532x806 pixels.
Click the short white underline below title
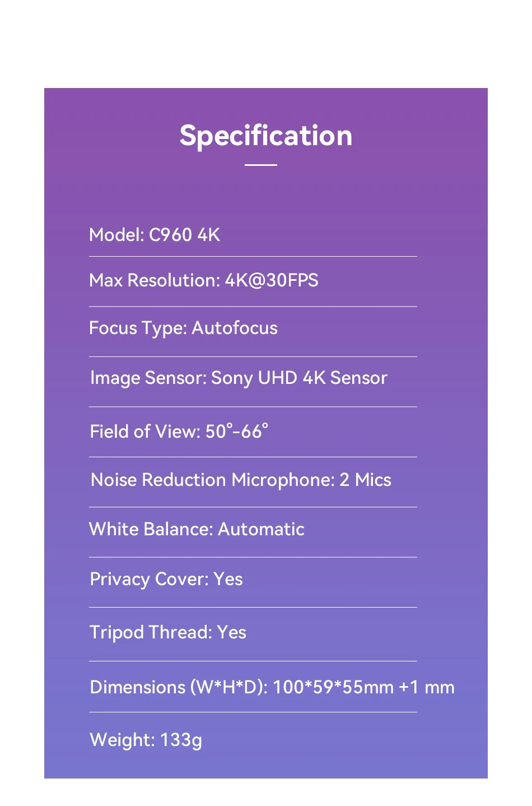coord(261,165)
